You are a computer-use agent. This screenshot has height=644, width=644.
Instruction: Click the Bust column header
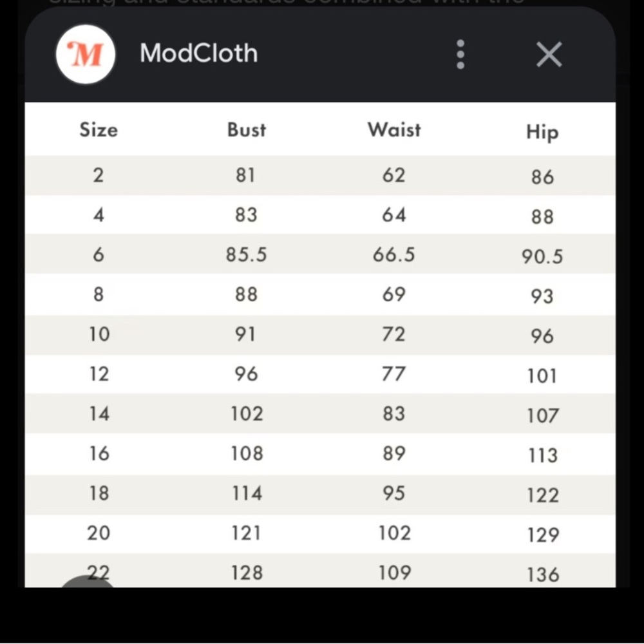(247, 130)
